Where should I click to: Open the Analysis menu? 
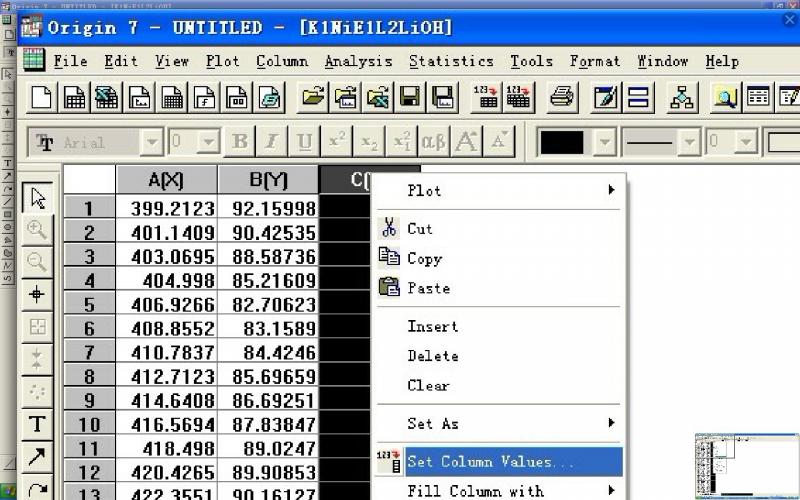tap(358, 61)
